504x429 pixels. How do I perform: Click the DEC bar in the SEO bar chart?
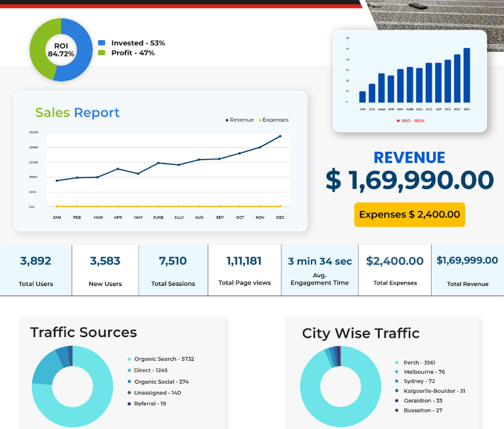(467, 75)
